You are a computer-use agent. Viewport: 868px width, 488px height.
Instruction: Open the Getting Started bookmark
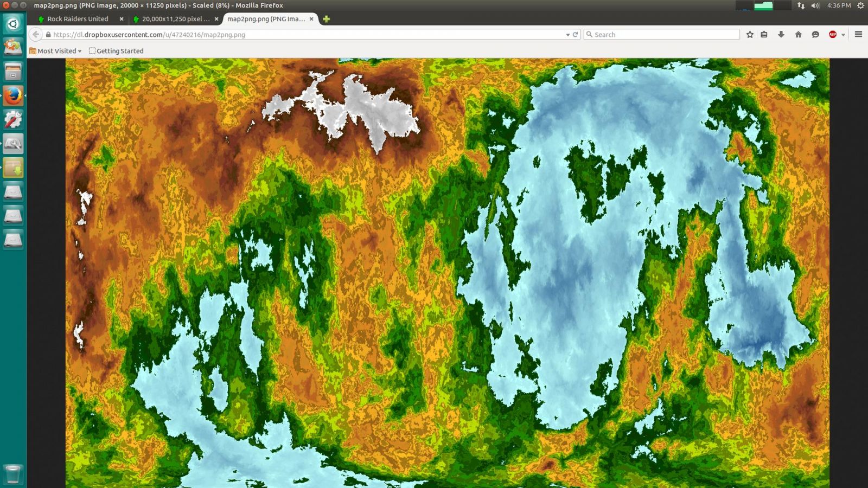116,51
